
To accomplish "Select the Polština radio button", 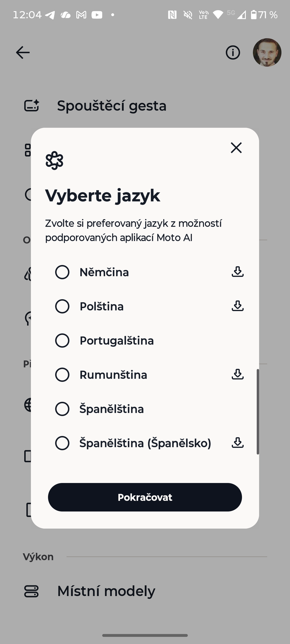I will [62, 306].
